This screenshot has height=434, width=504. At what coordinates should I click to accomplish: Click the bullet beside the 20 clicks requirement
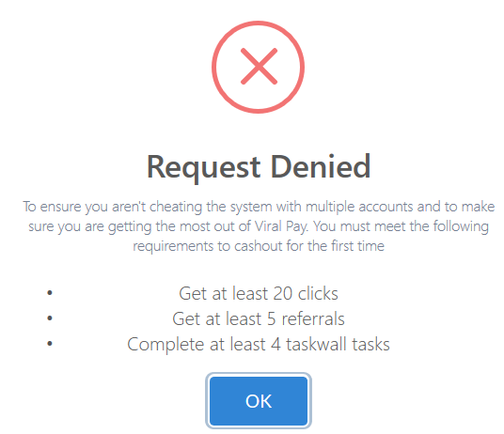tap(50, 293)
